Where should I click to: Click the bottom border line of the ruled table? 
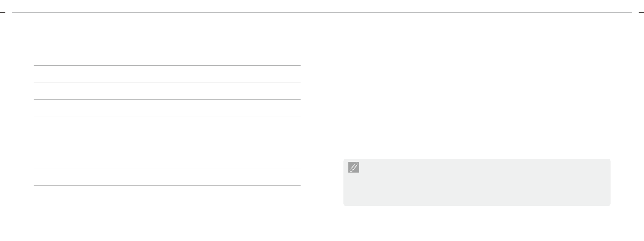click(x=167, y=201)
